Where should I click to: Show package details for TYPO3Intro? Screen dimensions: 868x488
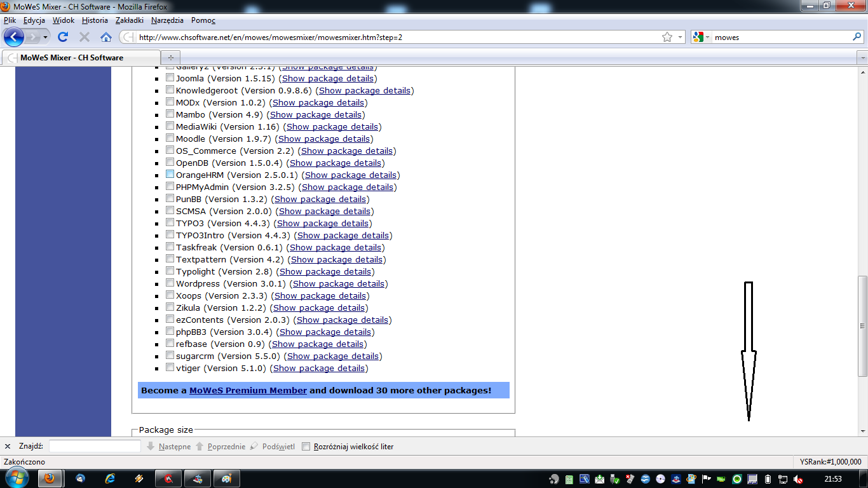[344, 236]
